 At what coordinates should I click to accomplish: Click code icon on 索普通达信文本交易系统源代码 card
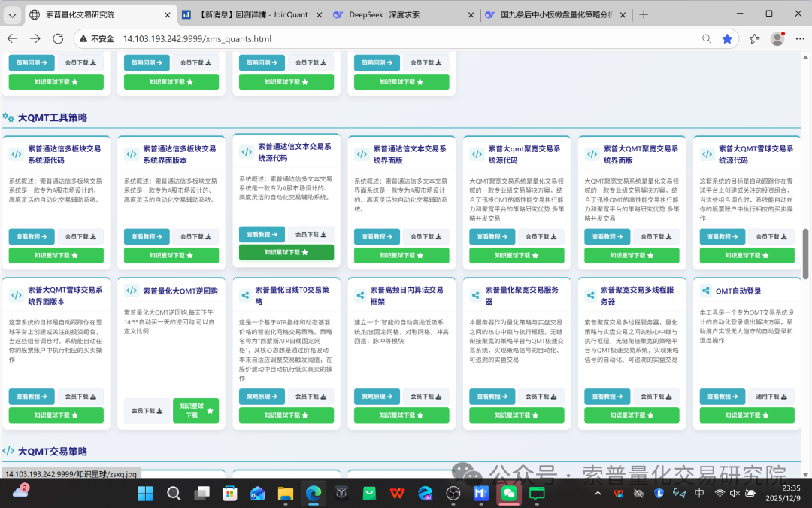coord(247,152)
